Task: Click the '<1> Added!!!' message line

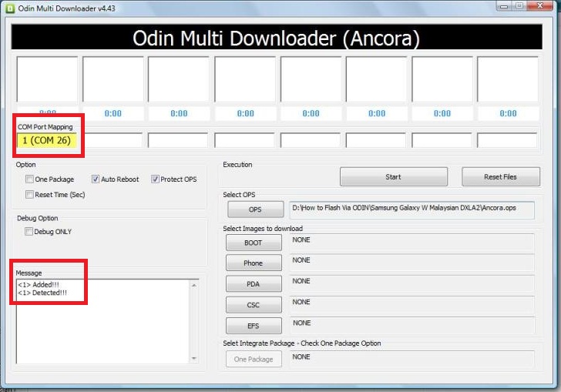Action: tap(39, 285)
